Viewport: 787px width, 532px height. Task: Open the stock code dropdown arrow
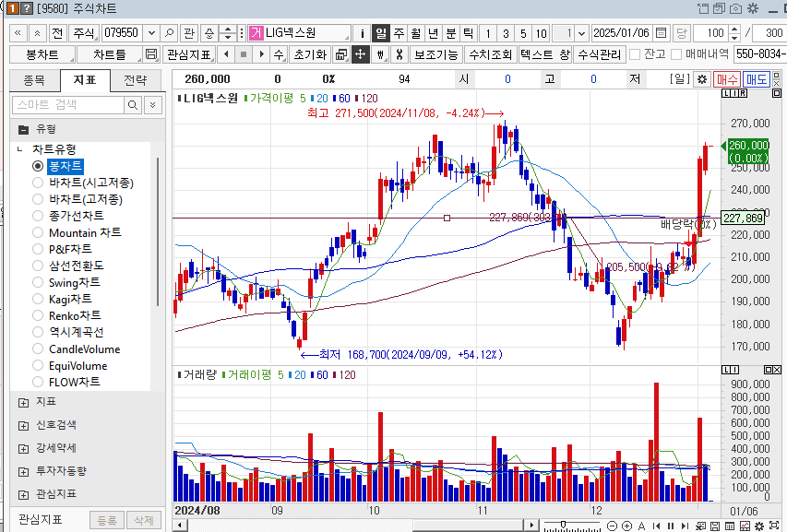[151, 33]
